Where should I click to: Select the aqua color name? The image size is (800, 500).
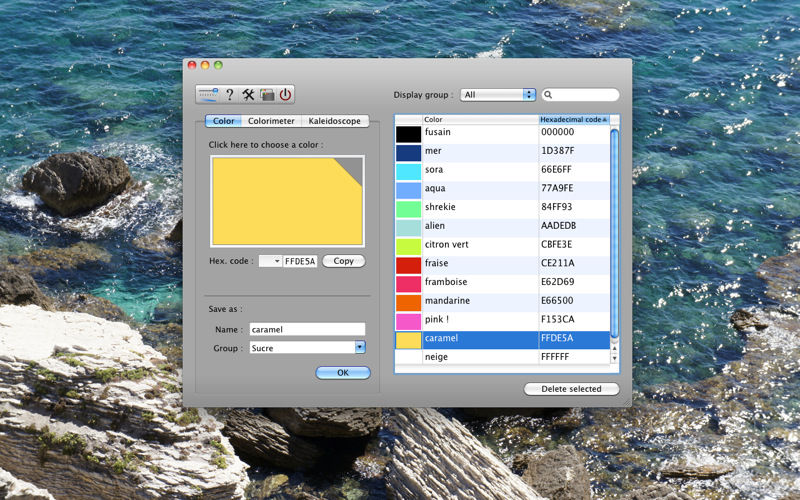pos(435,188)
